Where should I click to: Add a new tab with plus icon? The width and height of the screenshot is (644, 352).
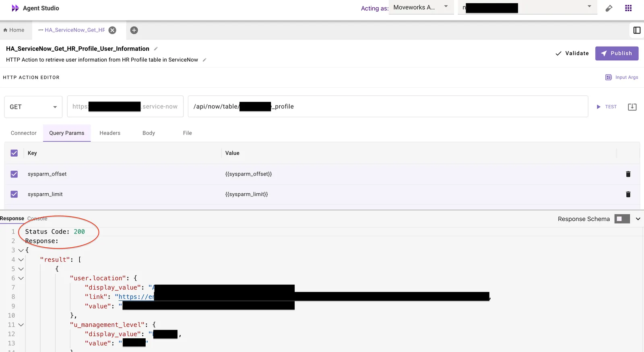coord(134,30)
